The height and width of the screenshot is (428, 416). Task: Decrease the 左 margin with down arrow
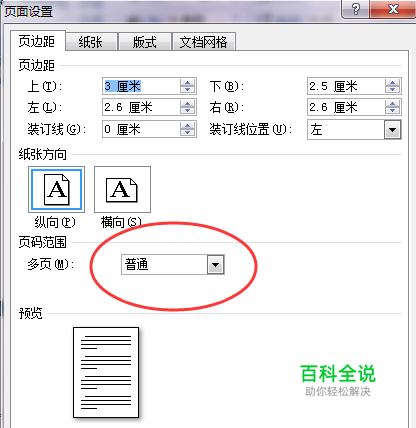pos(187,111)
